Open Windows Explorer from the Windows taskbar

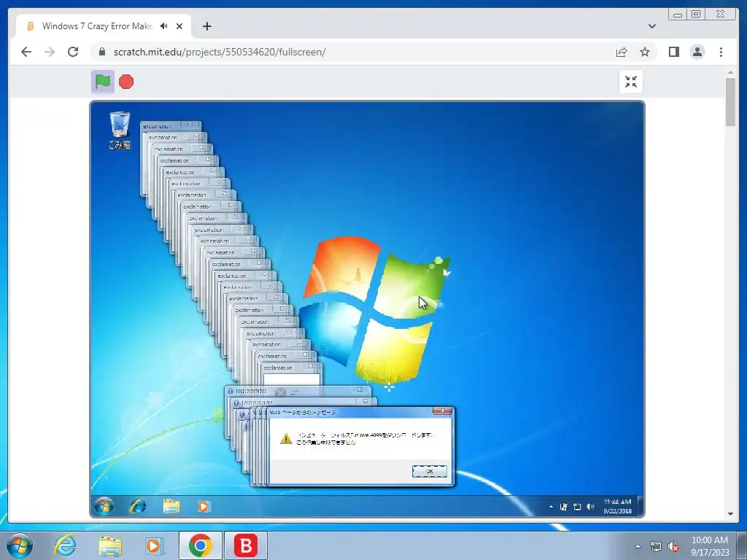click(x=110, y=547)
